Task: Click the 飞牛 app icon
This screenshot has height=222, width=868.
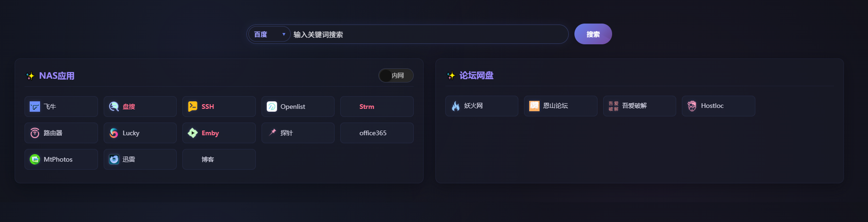Action: click(35, 107)
